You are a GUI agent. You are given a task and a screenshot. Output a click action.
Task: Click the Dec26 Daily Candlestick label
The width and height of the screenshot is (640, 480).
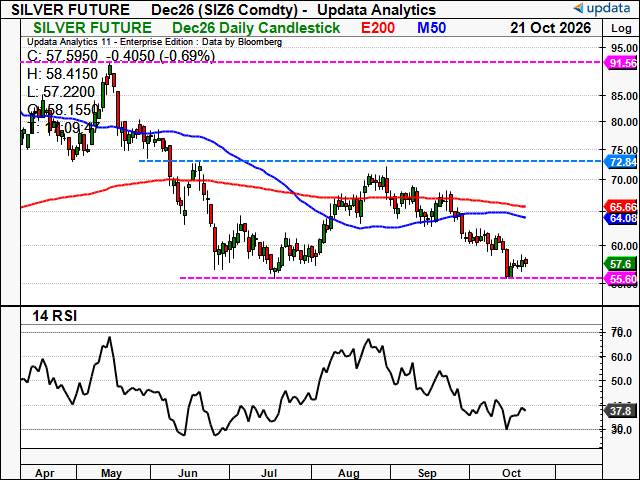(256, 28)
